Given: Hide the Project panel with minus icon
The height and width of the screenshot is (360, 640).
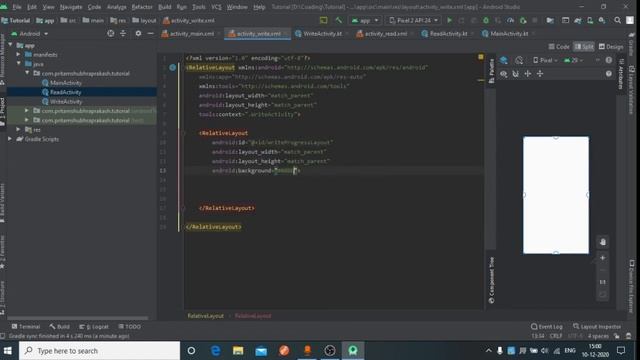Looking at the screenshot, I should click(x=150, y=33).
